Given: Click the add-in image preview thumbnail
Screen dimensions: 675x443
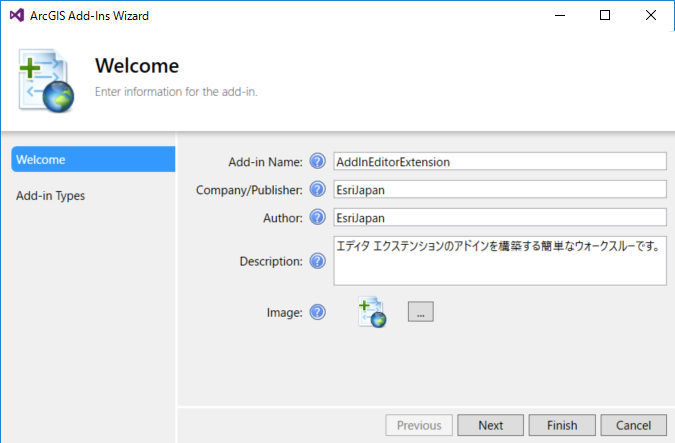Looking at the screenshot, I should click(372, 312).
